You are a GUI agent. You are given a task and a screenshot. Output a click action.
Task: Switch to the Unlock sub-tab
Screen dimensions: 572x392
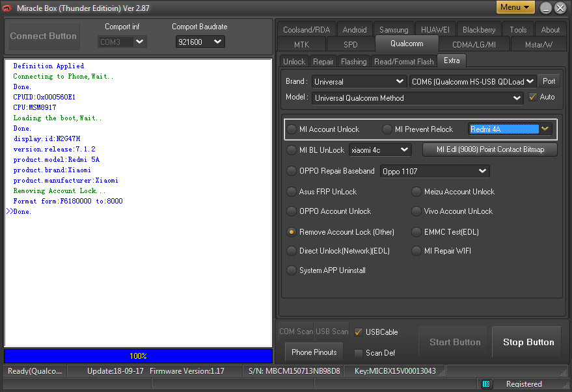click(x=294, y=62)
